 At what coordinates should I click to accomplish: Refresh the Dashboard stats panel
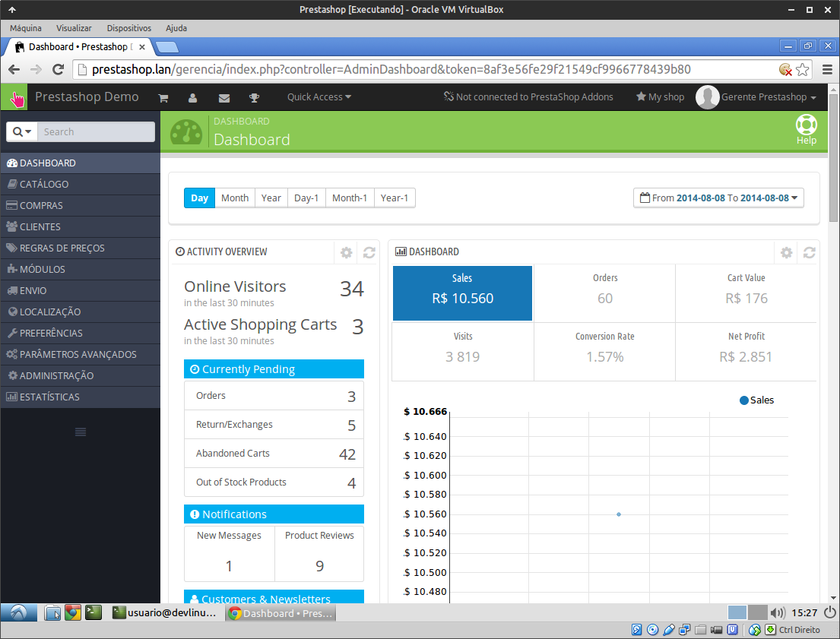pyautogui.click(x=810, y=252)
